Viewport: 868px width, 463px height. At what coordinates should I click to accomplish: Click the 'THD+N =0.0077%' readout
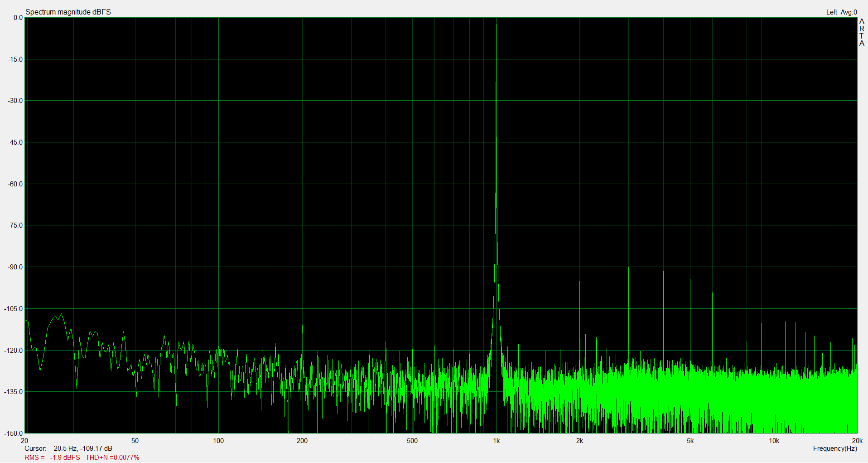point(112,458)
